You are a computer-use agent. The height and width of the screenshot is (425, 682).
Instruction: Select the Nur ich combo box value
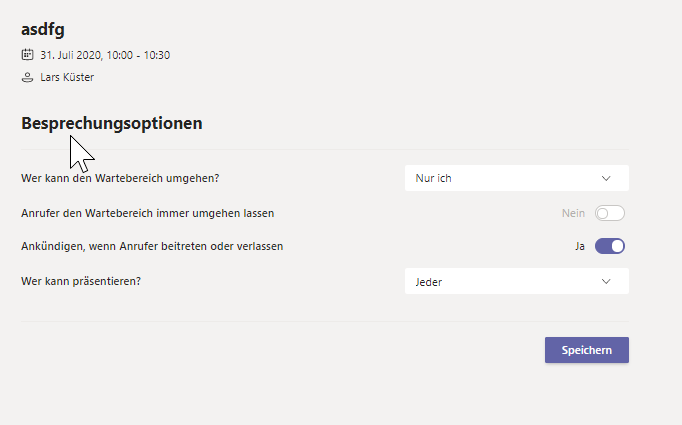click(433, 178)
